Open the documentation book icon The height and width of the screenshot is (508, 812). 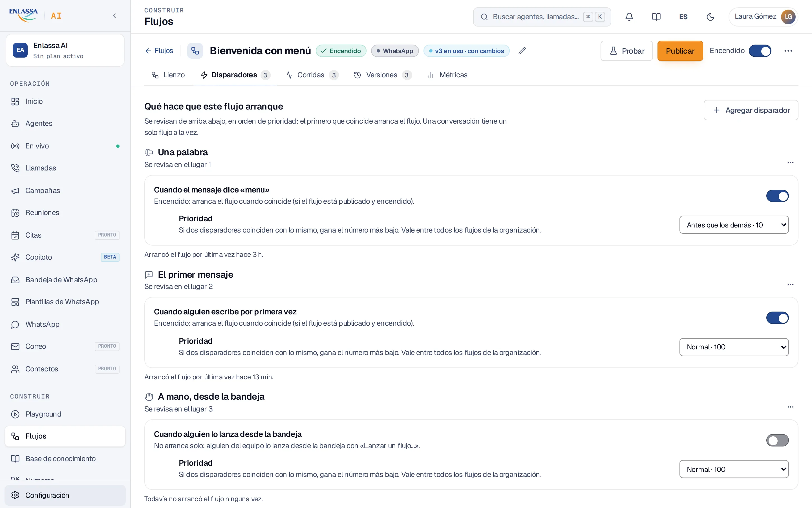coord(656,17)
